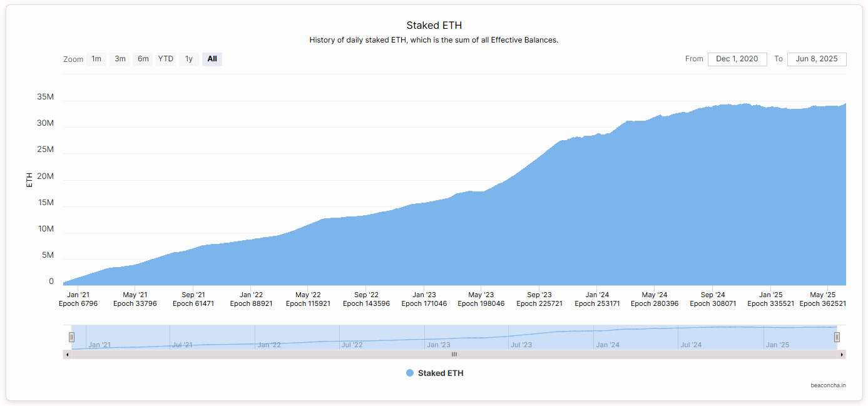Switch to the 6m zoom view
This screenshot has width=868, height=406.
[143, 58]
